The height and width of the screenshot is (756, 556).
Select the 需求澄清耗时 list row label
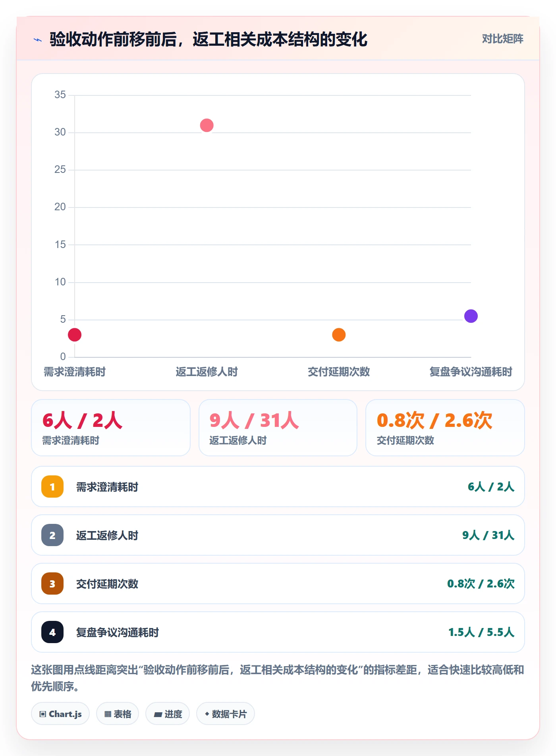click(x=107, y=487)
